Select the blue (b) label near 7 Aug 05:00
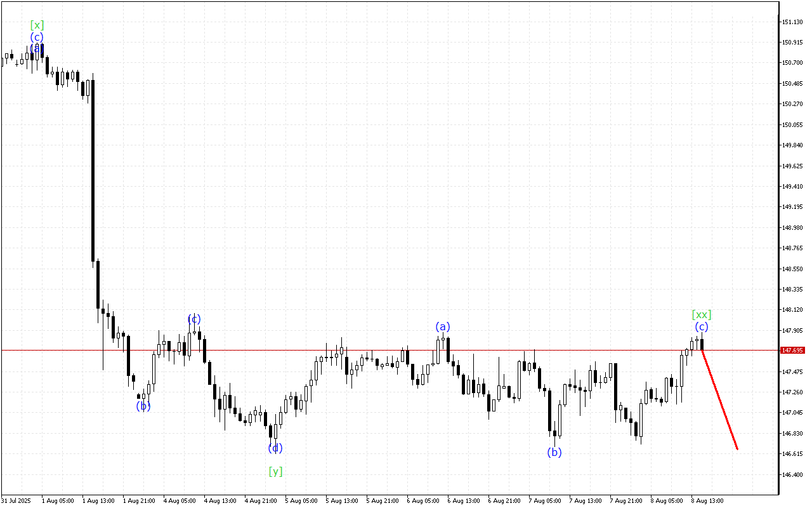 click(x=554, y=452)
